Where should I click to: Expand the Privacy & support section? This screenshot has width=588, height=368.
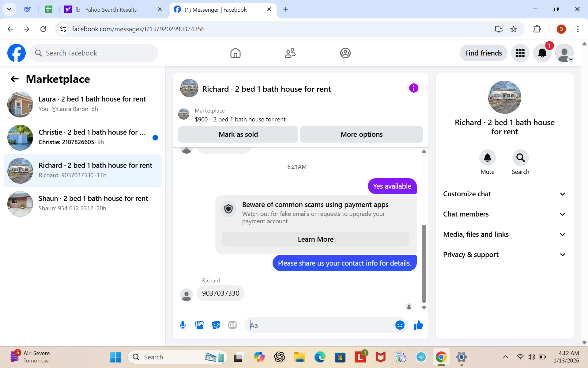pyautogui.click(x=504, y=255)
